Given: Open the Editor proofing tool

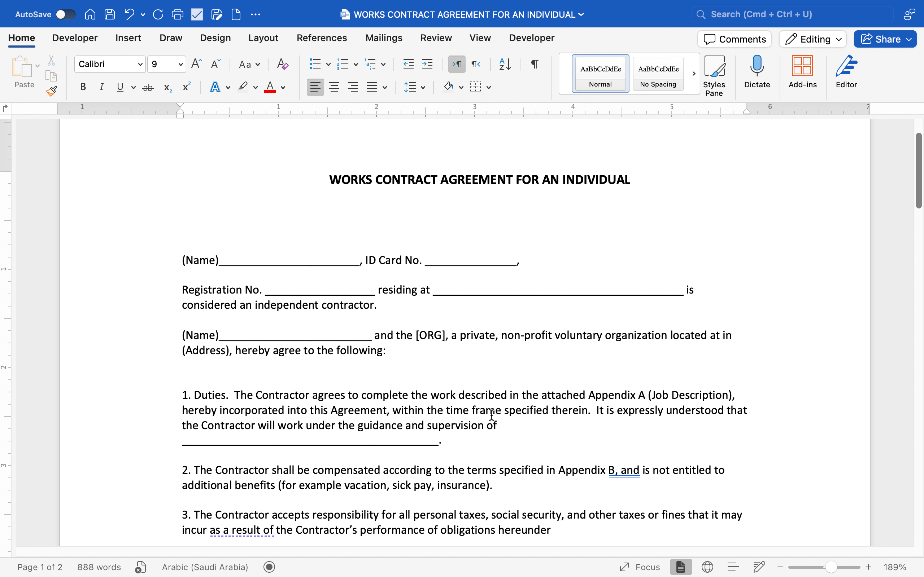Looking at the screenshot, I should 846,71.
